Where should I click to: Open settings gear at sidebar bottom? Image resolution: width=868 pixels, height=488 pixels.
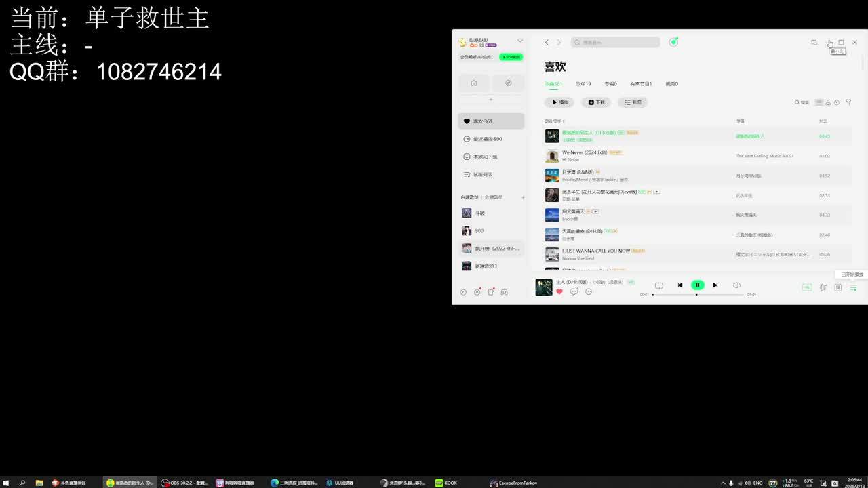tap(477, 292)
